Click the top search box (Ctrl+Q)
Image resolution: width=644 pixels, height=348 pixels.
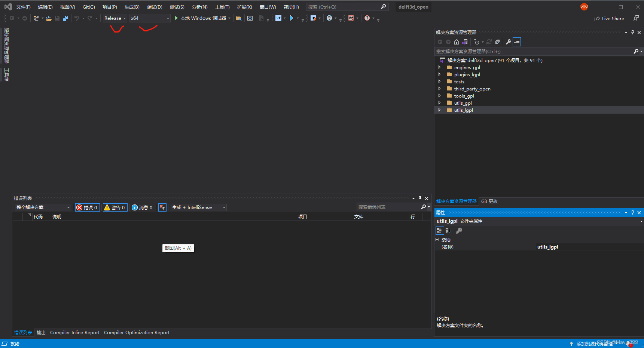[x=347, y=7]
